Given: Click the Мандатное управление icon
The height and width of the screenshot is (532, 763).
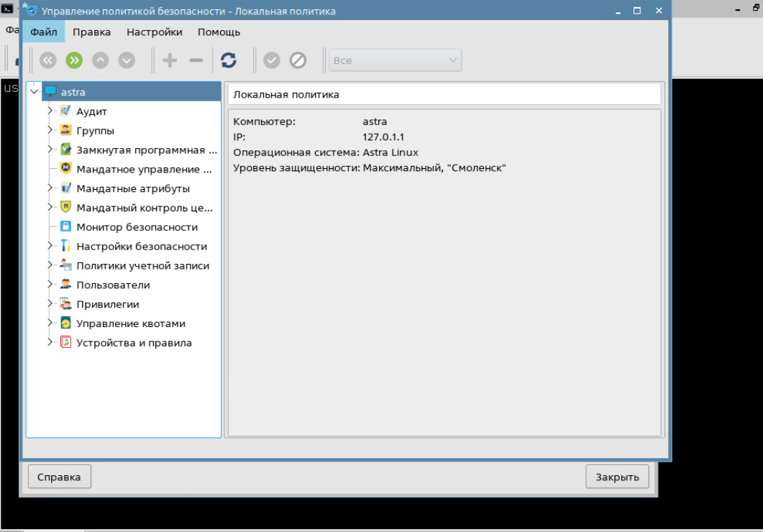Looking at the screenshot, I should point(65,169).
